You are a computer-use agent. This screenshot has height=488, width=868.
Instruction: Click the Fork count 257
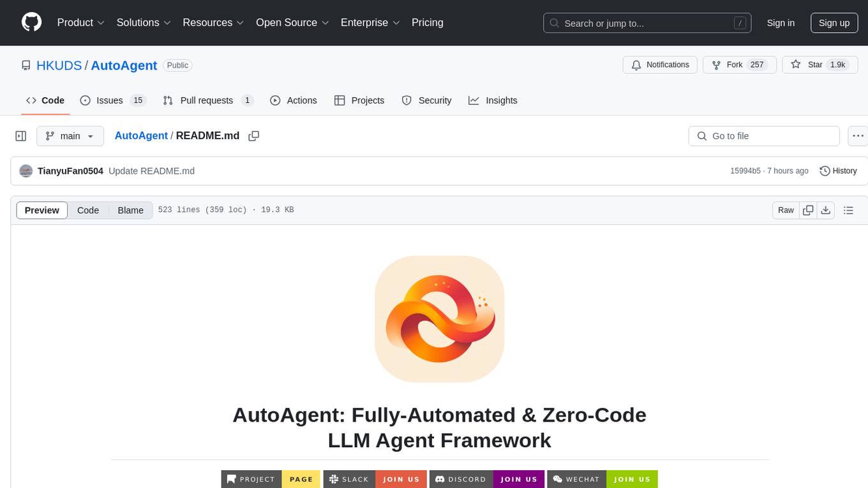757,65
